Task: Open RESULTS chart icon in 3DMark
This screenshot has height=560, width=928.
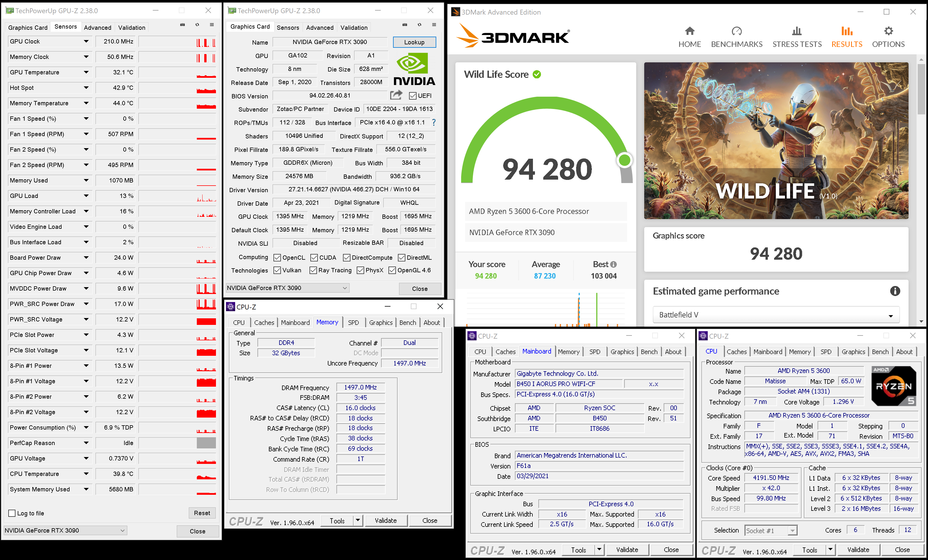Action: (x=847, y=31)
